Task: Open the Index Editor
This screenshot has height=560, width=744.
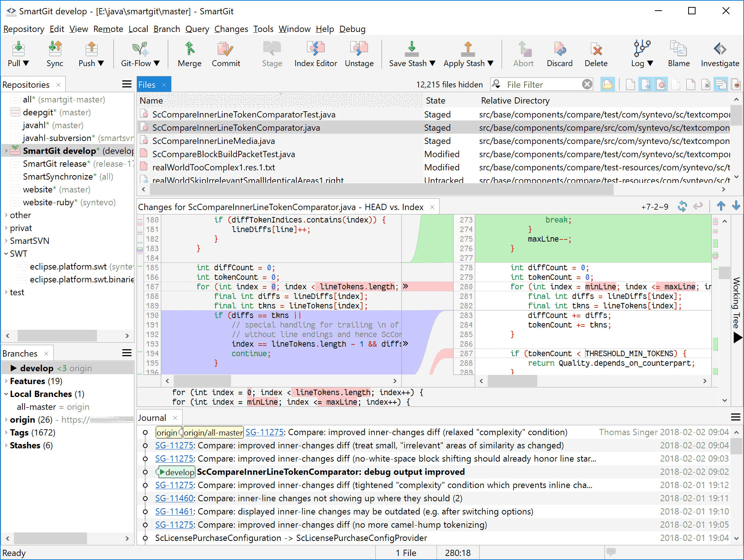Action: [x=315, y=53]
